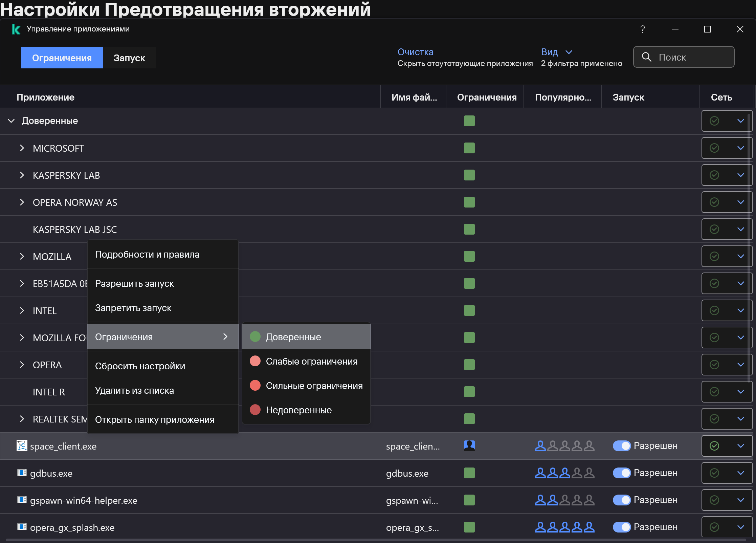Click network check icon in KASPERSKY LAB row
The width and height of the screenshot is (756, 543).
coord(714,175)
